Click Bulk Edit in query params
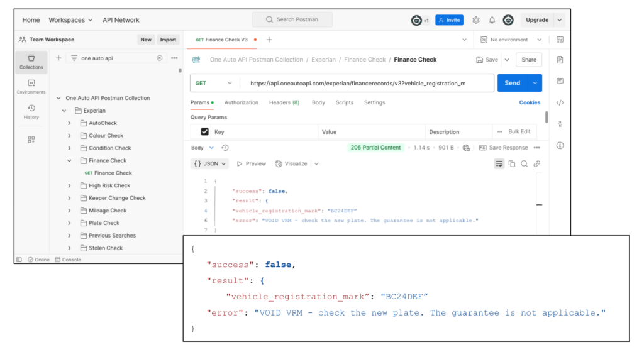The height and width of the screenshot is (357, 644). [519, 132]
